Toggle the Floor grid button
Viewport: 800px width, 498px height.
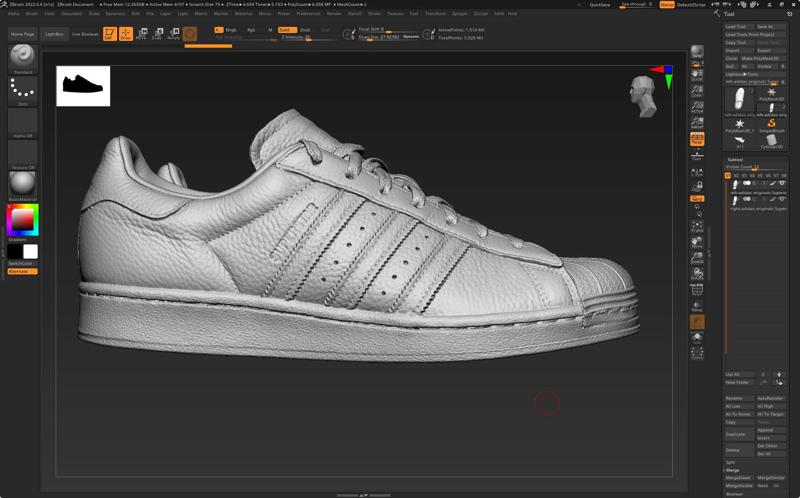(697, 155)
